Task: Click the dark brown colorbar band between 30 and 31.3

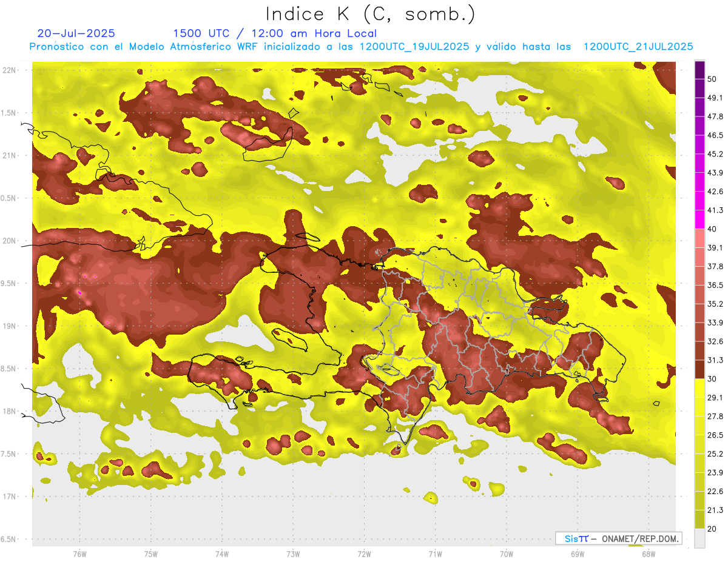Action: tap(699, 370)
